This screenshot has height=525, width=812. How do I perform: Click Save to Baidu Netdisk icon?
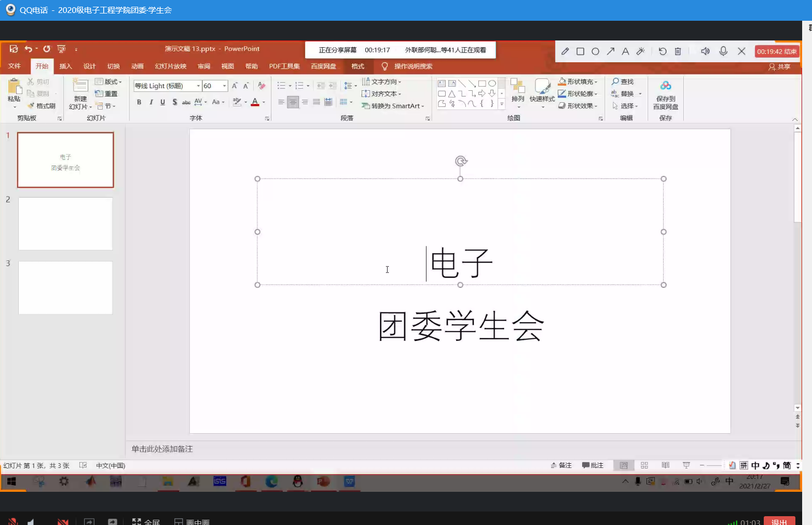pyautogui.click(x=666, y=93)
